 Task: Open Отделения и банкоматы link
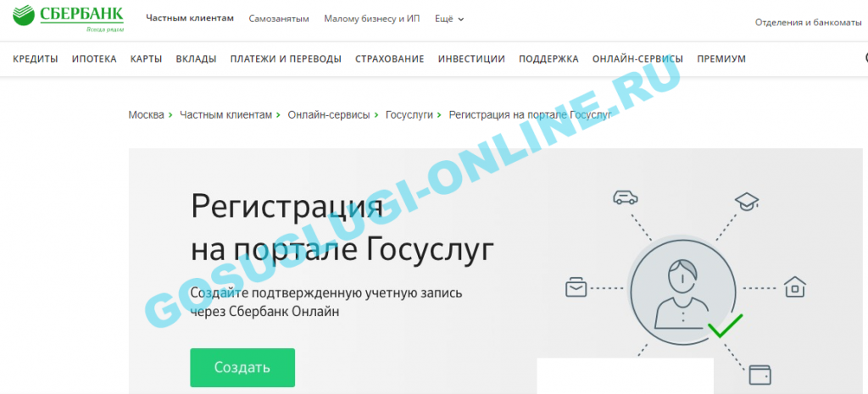point(808,22)
